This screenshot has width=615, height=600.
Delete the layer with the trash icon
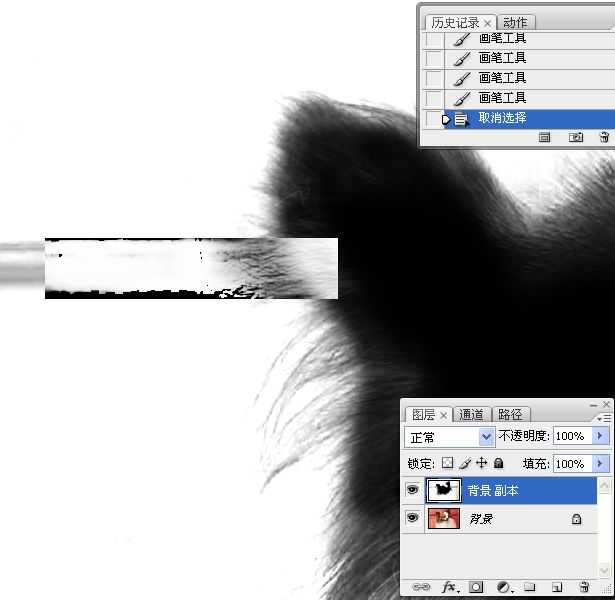pyautogui.click(x=584, y=587)
